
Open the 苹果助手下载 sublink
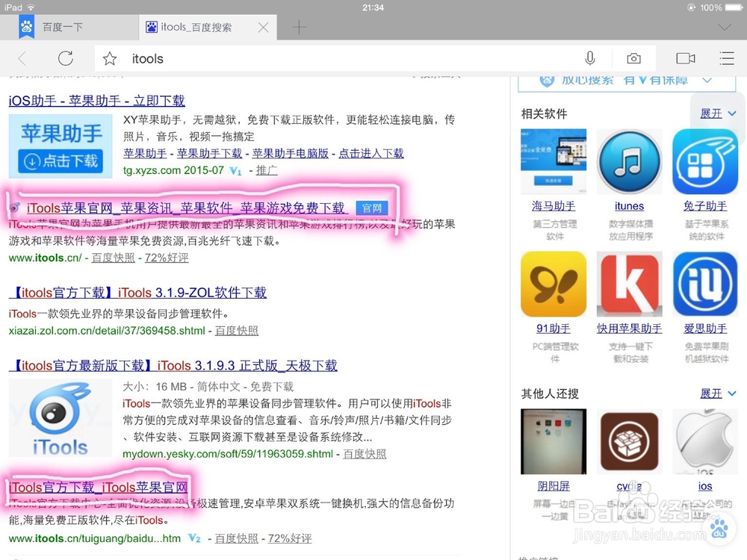tap(210, 153)
